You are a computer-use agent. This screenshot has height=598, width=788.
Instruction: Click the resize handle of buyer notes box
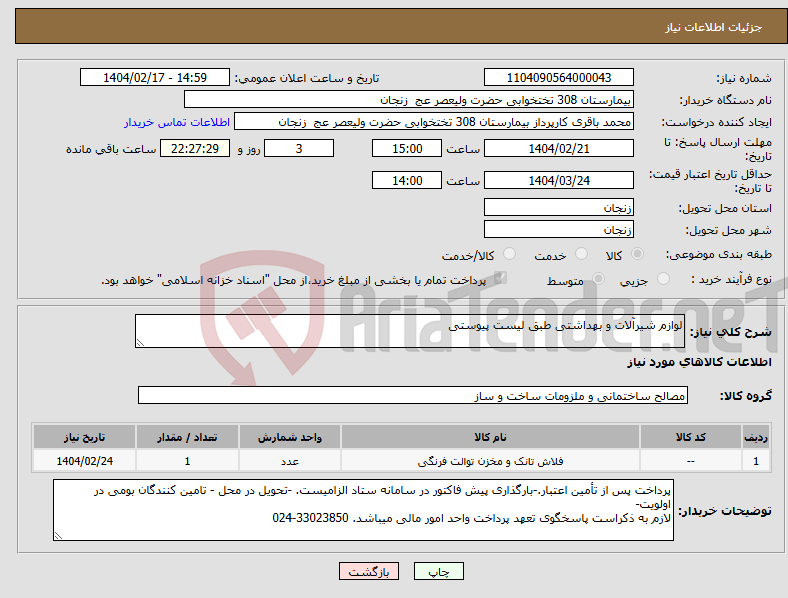click(58, 536)
